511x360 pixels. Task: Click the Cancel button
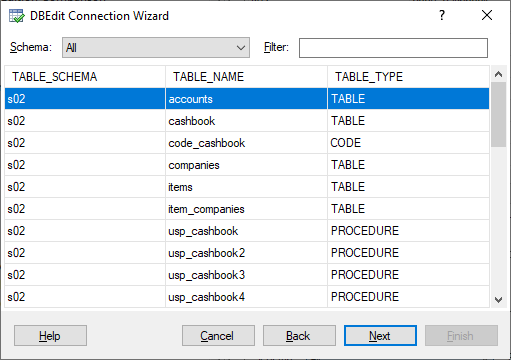218,336
